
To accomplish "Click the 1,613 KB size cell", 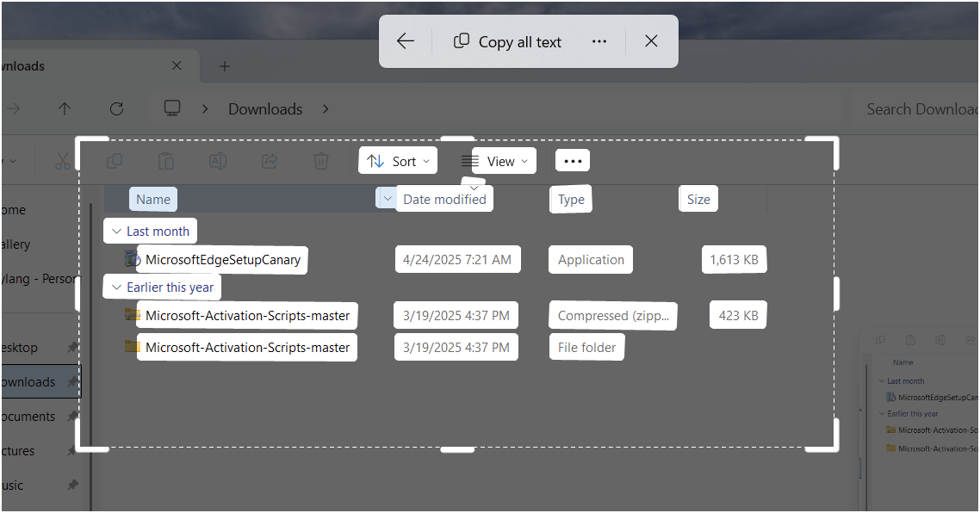I will click(734, 259).
